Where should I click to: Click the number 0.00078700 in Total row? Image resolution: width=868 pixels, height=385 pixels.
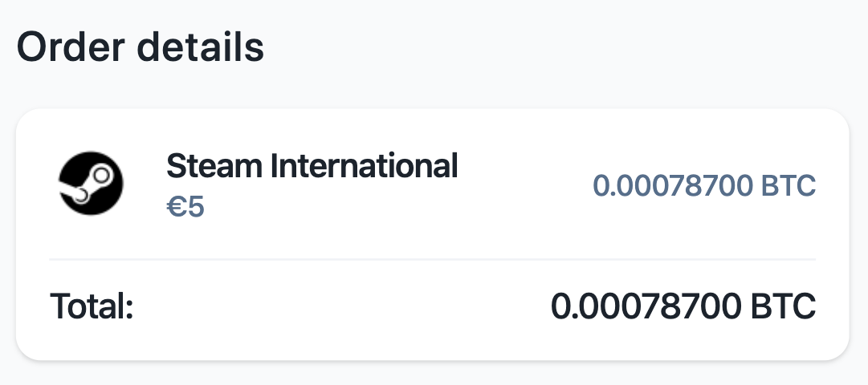tap(646, 306)
